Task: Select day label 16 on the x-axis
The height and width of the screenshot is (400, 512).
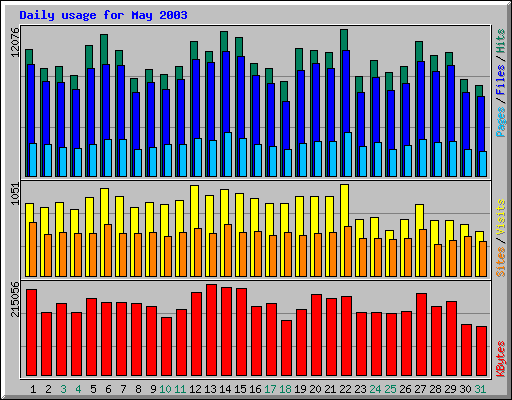Action: pos(255,389)
